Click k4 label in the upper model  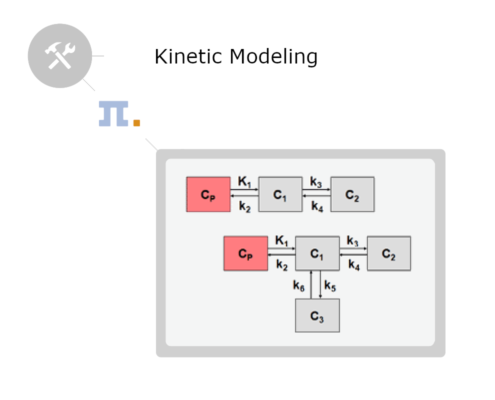317,206
